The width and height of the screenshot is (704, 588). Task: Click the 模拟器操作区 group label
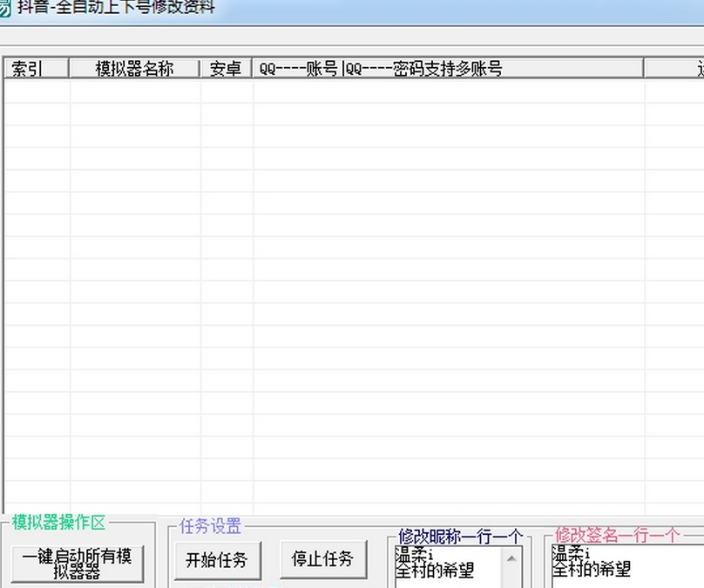pos(58,523)
